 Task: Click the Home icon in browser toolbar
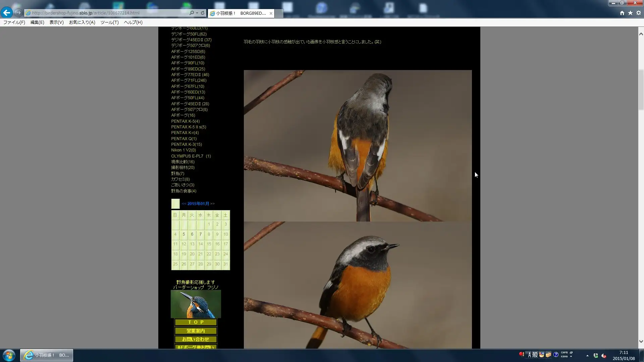click(x=622, y=13)
